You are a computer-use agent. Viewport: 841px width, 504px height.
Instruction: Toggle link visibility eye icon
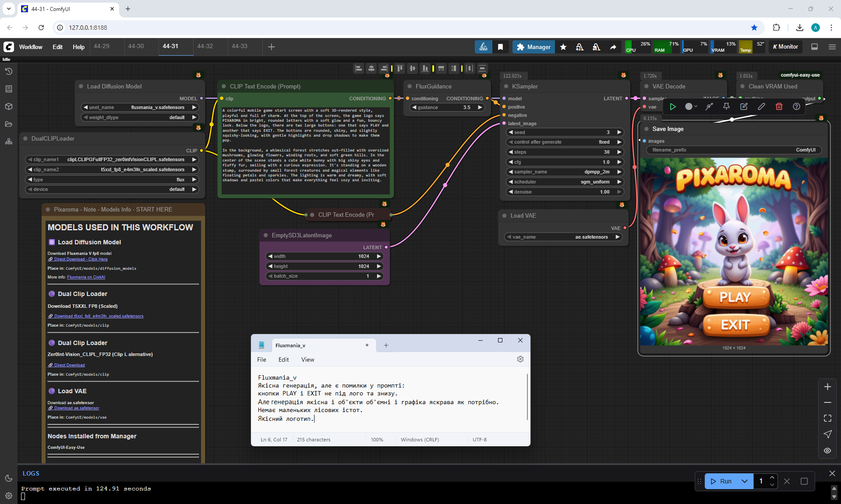click(x=827, y=450)
